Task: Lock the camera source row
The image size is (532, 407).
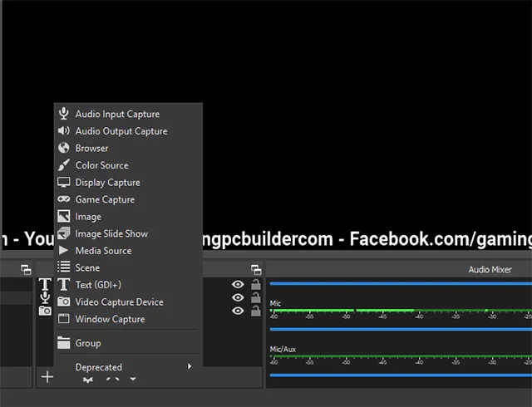Action: coord(256,311)
